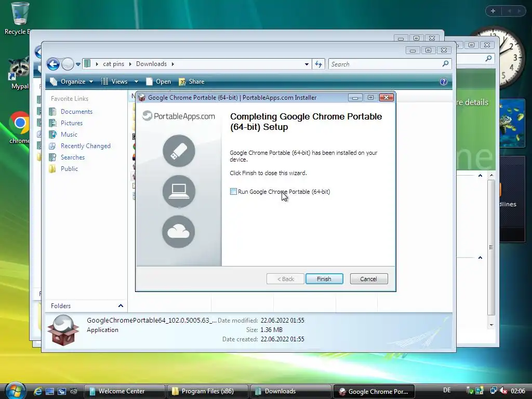Click the explorer forward arrow button
This screenshot has height=399, width=532.
point(68,64)
